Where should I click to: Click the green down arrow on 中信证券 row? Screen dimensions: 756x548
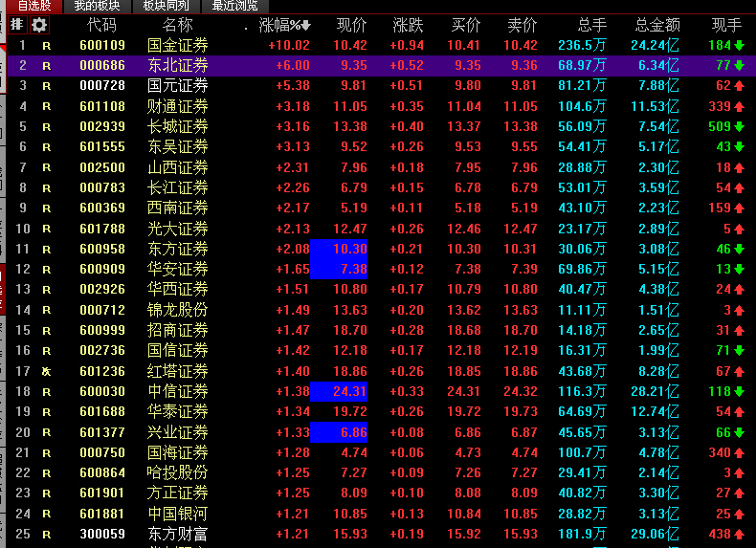point(740,392)
